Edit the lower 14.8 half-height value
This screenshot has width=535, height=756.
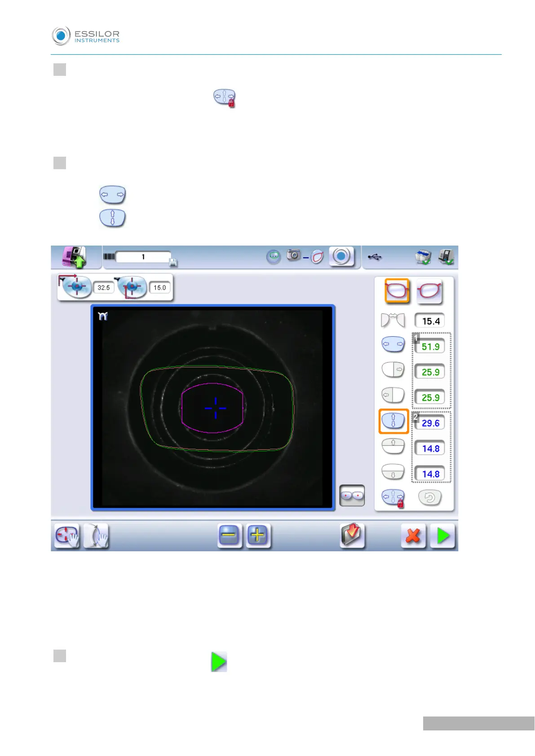pyautogui.click(x=430, y=474)
